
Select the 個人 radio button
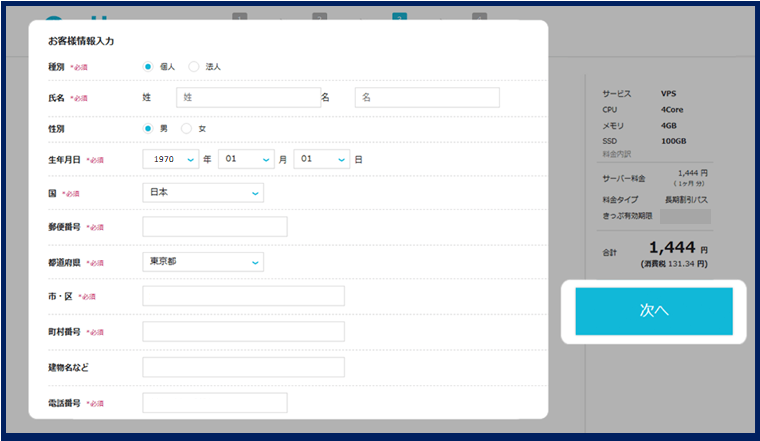(148, 67)
